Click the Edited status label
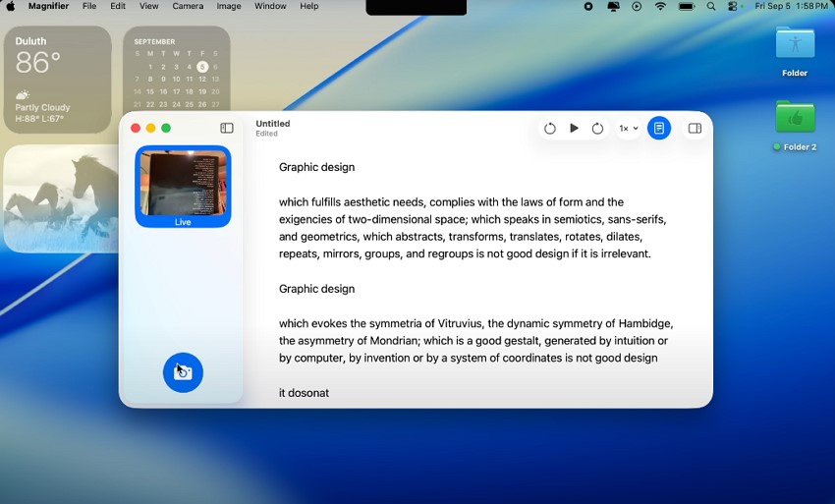835x504 pixels. tap(266, 134)
